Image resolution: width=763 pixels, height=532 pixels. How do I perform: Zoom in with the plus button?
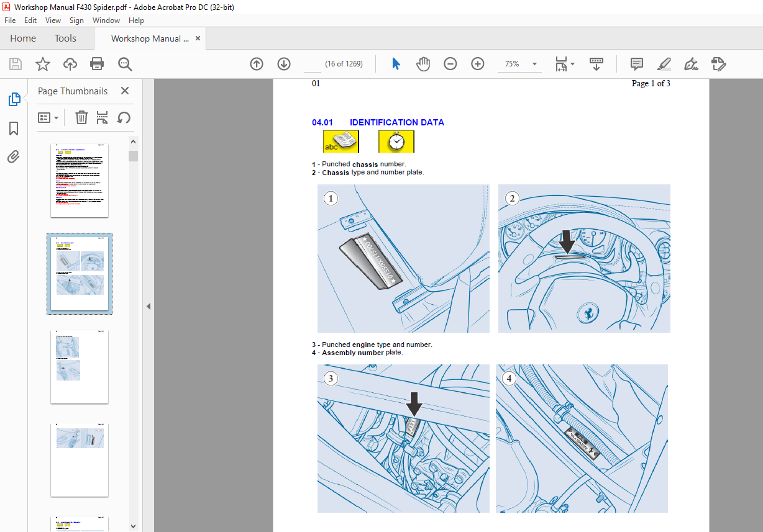point(478,64)
